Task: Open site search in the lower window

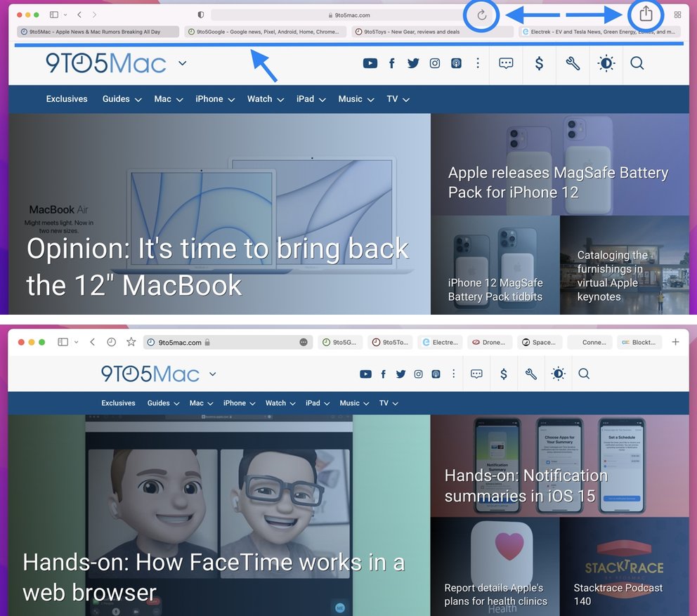Action: (x=584, y=374)
